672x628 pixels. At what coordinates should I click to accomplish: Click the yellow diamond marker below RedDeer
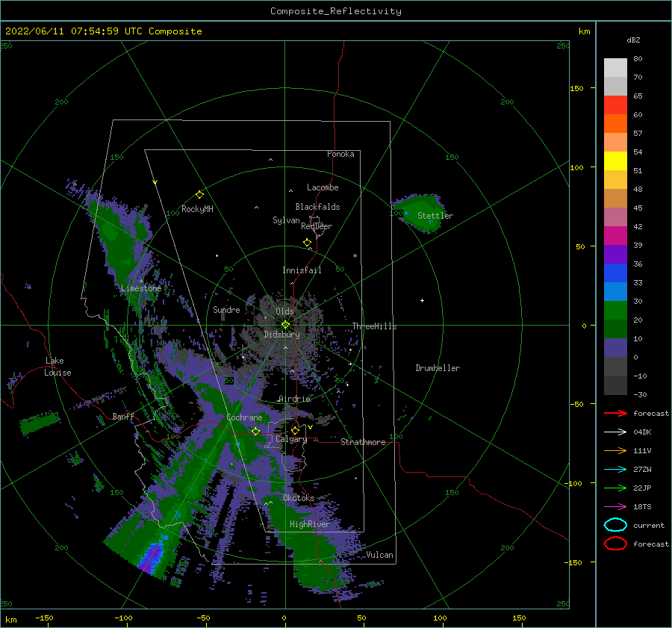pos(307,242)
